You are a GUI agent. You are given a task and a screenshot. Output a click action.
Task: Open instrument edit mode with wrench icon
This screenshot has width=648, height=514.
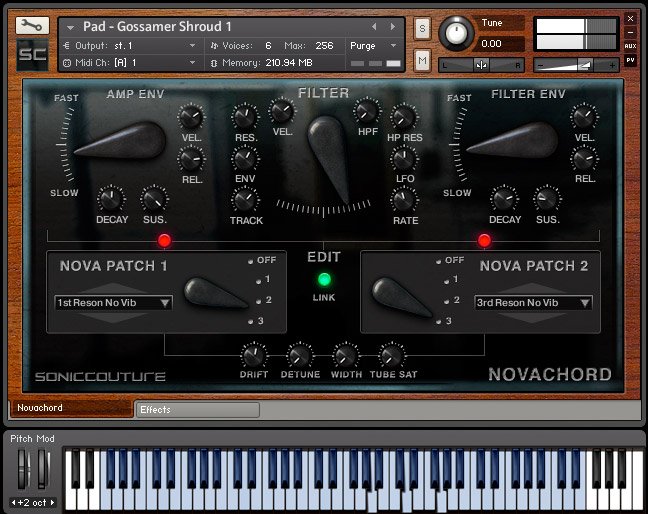tap(32, 26)
